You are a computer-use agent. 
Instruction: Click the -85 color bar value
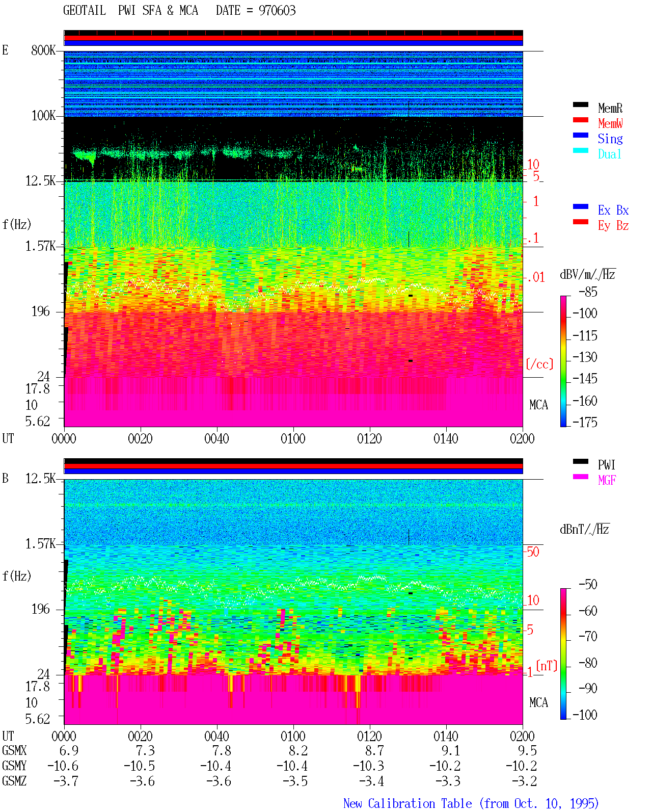[588, 292]
